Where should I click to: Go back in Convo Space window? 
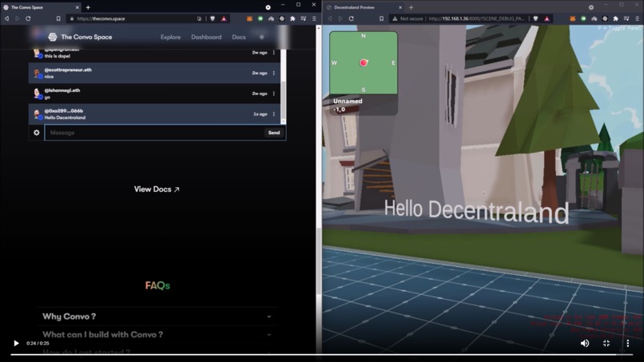tap(6, 18)
